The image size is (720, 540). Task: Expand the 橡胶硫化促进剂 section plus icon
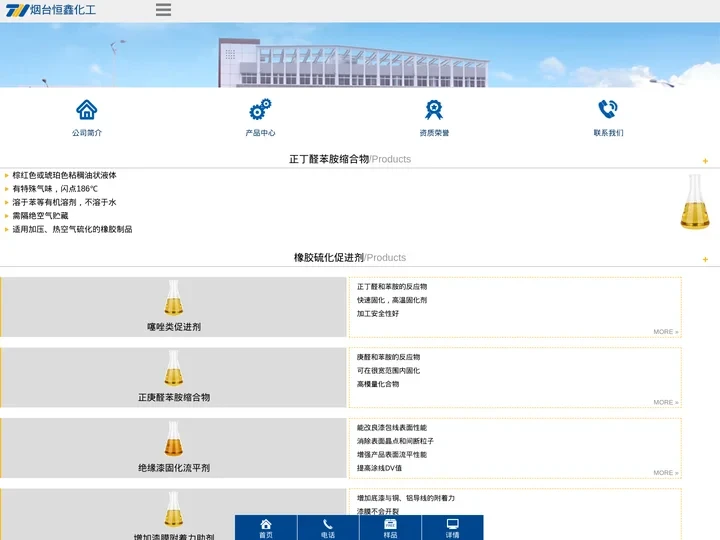point(705,259)
